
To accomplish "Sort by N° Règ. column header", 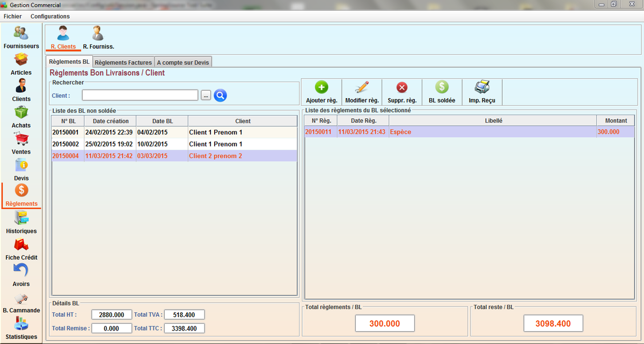I will (321, 121).
